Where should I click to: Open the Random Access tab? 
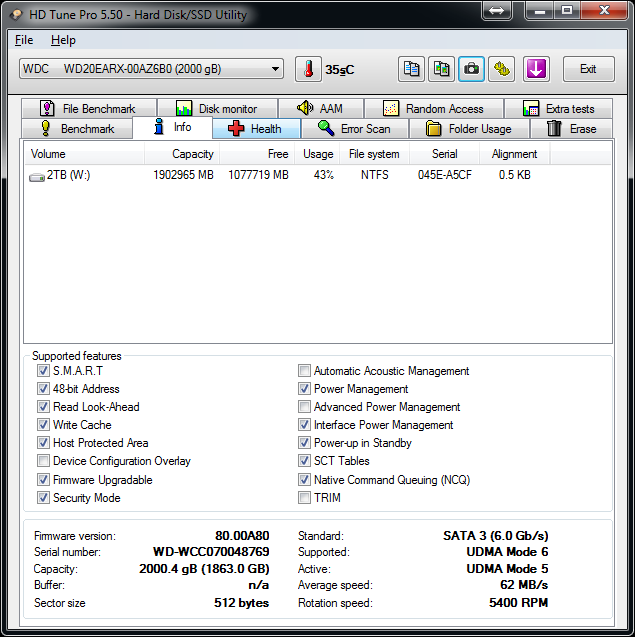tap(434, 108)
